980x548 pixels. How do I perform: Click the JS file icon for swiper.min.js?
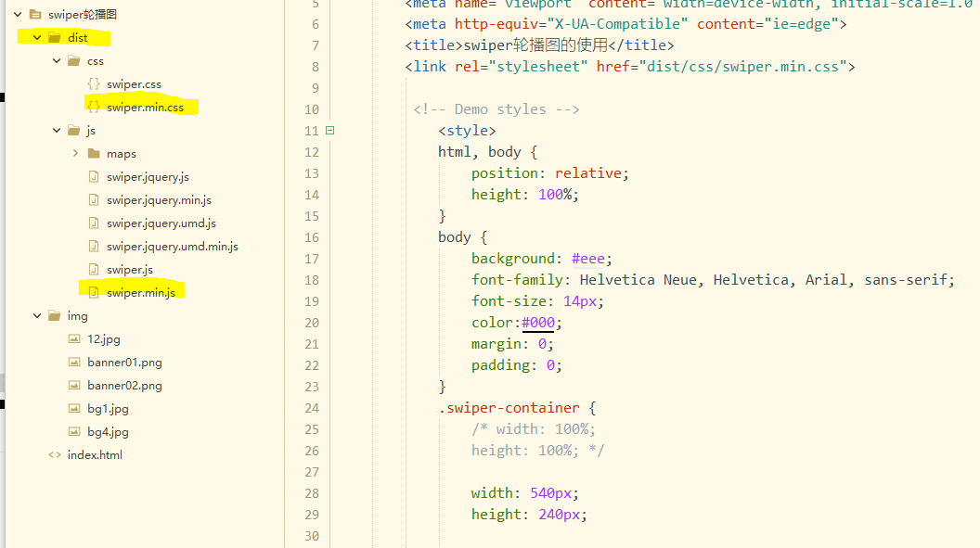pyautogui.click(x=95, y=291)
